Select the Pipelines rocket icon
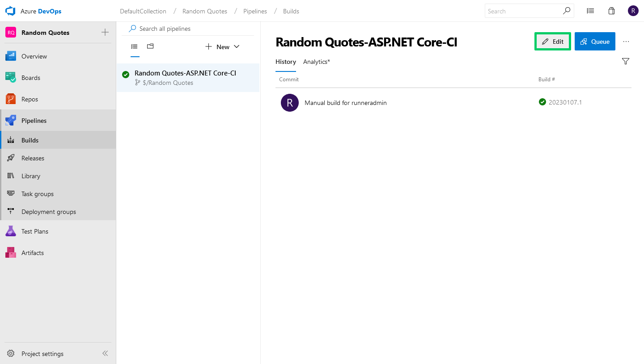This screenshot has width=644, height=364. (x=11, y=121)
